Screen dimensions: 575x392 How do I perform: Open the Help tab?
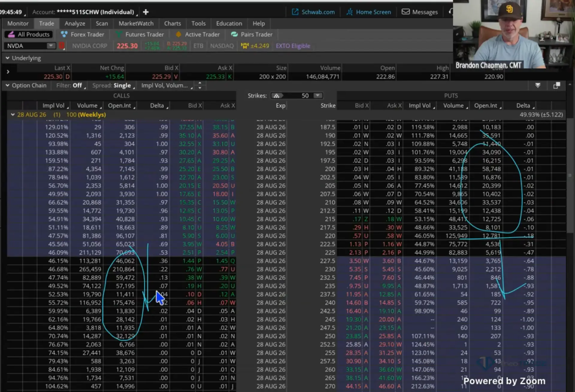pos(259,23)
